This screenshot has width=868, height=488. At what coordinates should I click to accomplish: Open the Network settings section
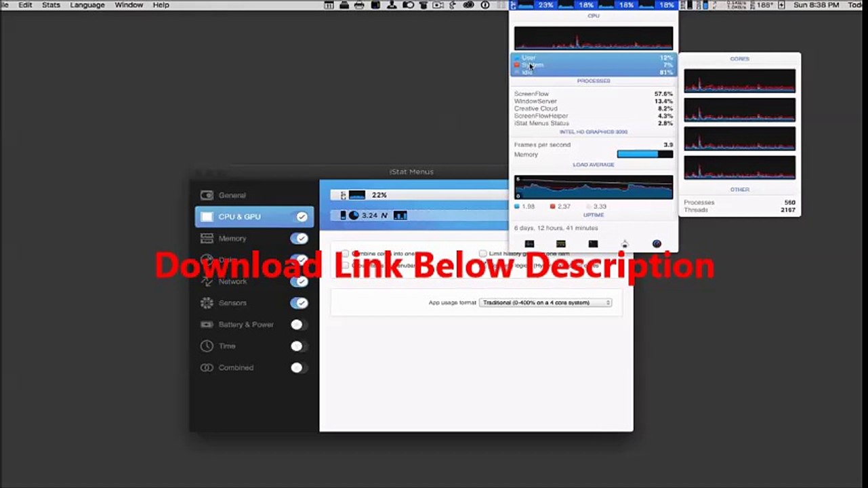[254, 281]
